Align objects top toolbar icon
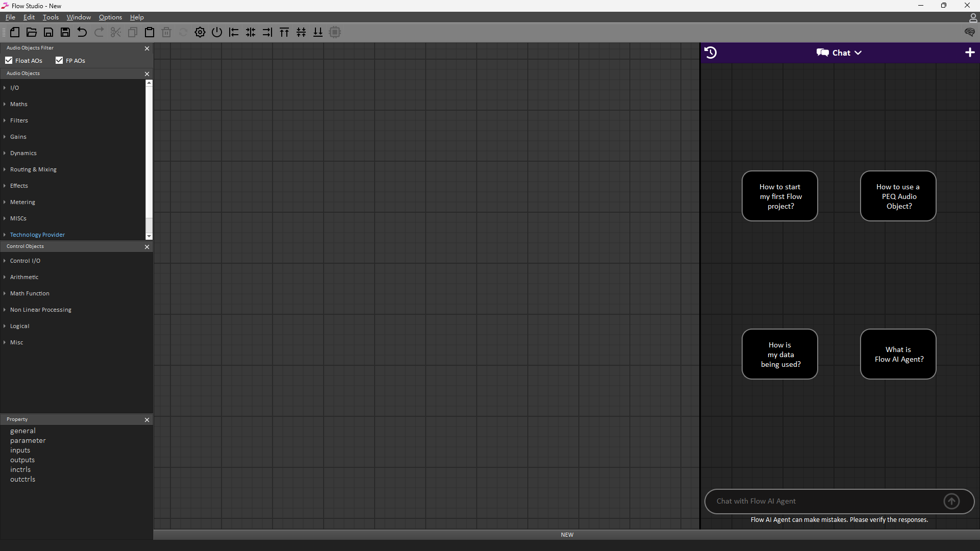Viewport: 980px width, 551px height. [x=284, y=32]
